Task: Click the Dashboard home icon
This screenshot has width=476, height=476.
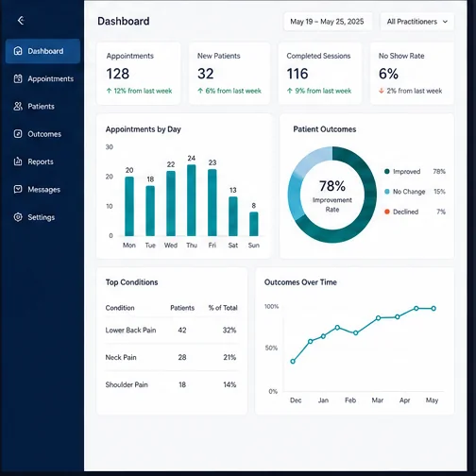Action: point(18,51)
